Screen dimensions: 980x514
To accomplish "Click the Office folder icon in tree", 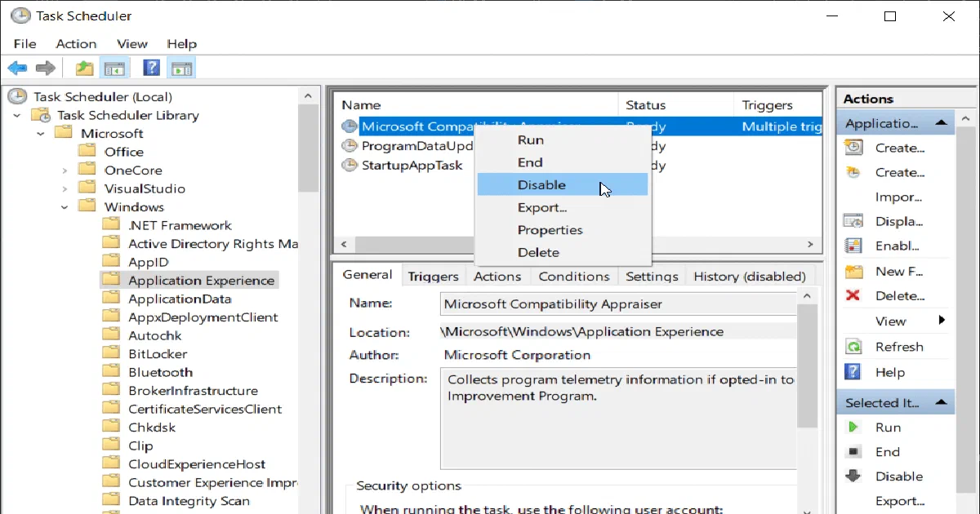I will pos(88,152).
